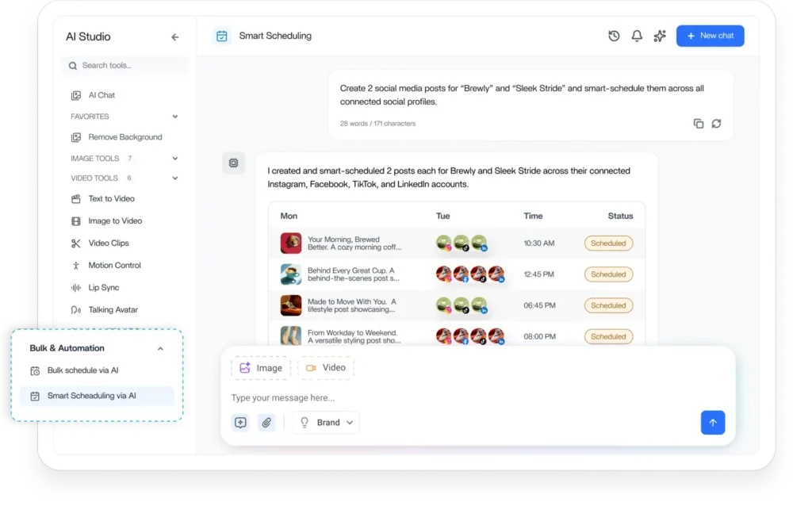Click the 28 words / 171 characters count
Viewport: 812px width, 506px height.
click(x=377, y=124)
